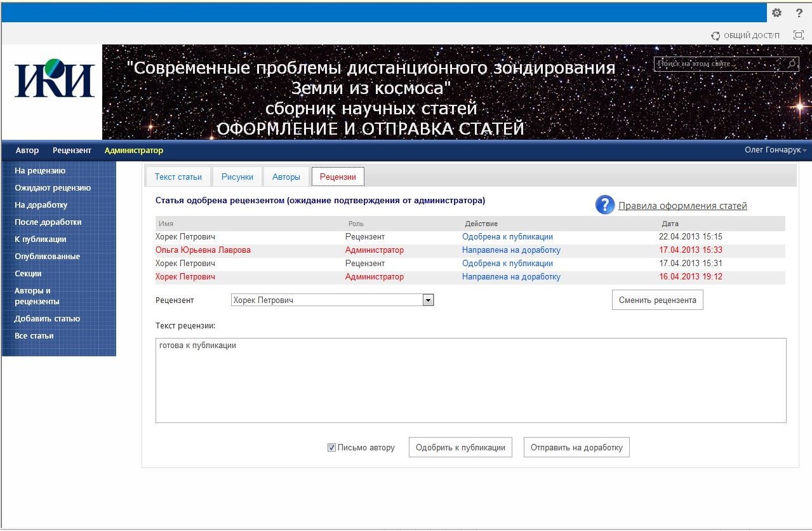Open Секции in sidebar
This screenshot has height=531, width=812.
click(28, 273)
